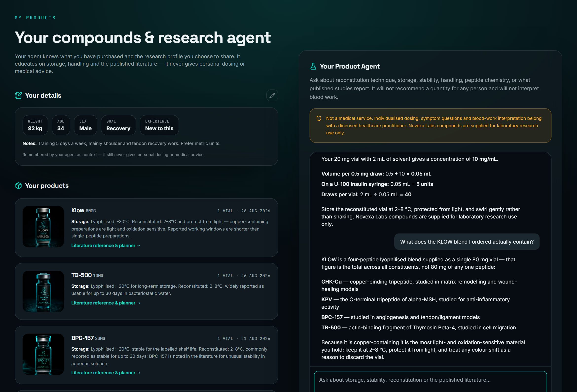The height and width of the screenshot is (392, 577).
Task: Click the Your products box icon
Action: 18,186
